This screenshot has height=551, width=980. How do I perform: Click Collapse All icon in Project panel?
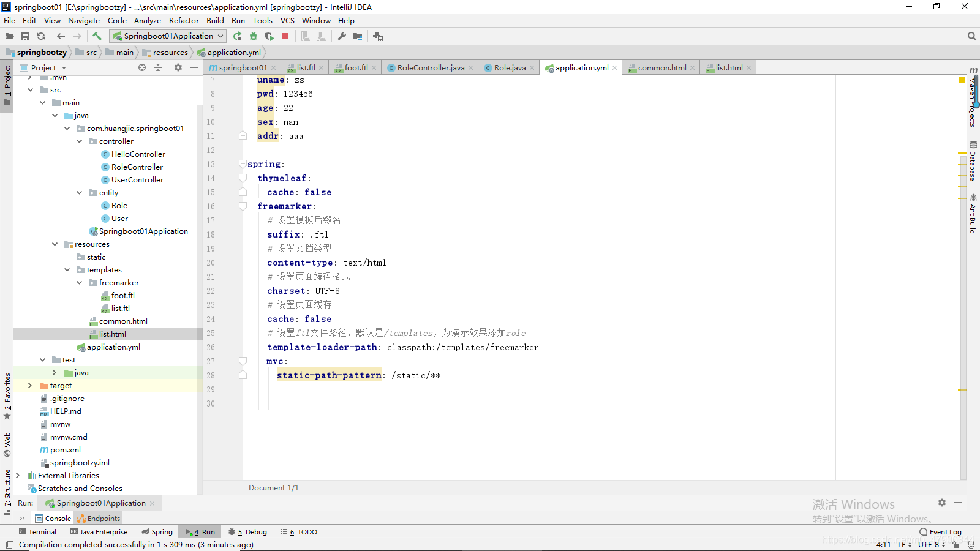pyautogui.click(x=158, y=67)
